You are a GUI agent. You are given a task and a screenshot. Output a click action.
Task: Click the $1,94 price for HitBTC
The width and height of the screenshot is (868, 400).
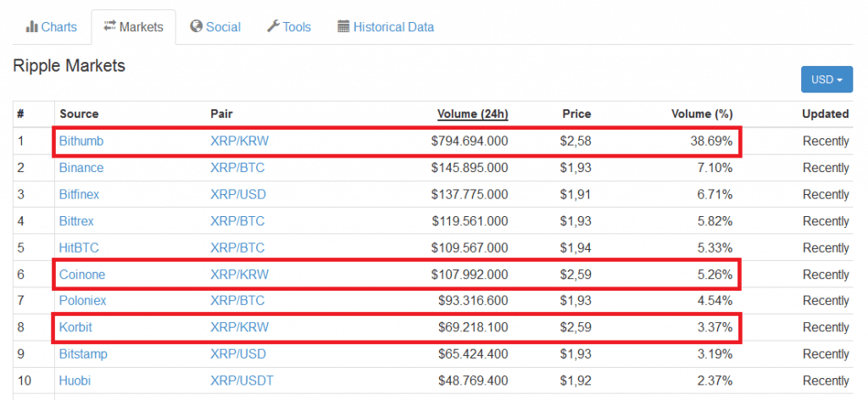pos(576,247)
